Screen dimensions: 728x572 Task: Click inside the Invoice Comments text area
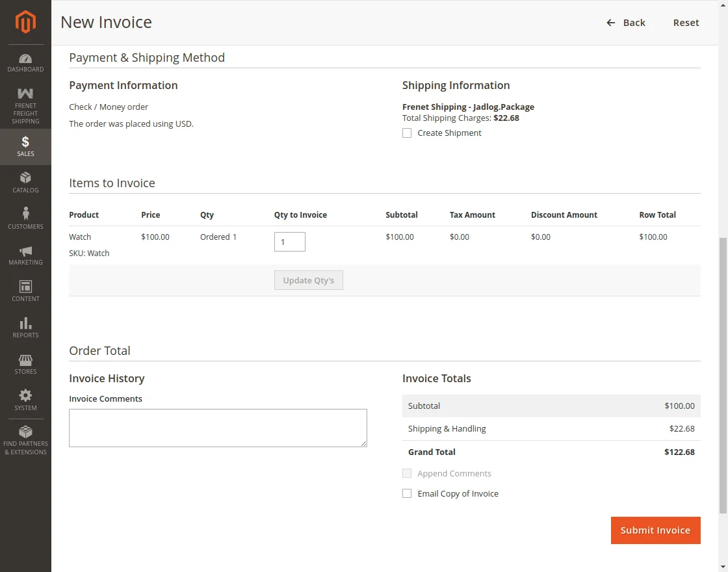tap(218, 427)
